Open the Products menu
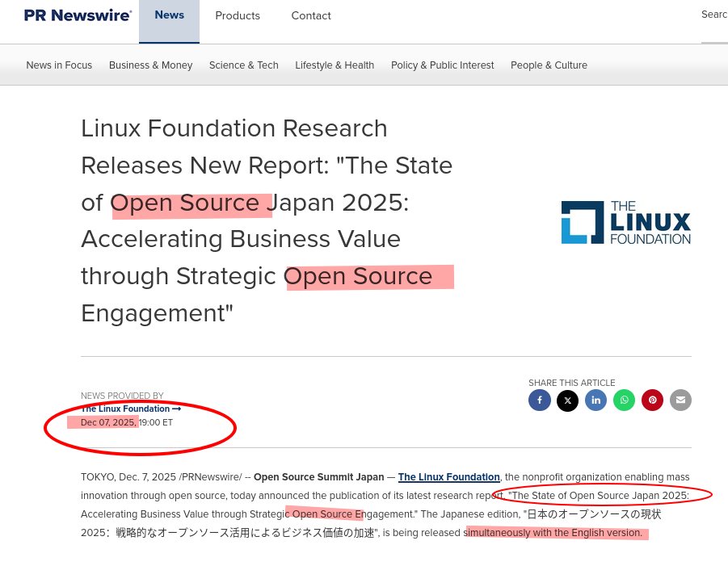This screenshot has width=728, height=566. coord(238,16)
